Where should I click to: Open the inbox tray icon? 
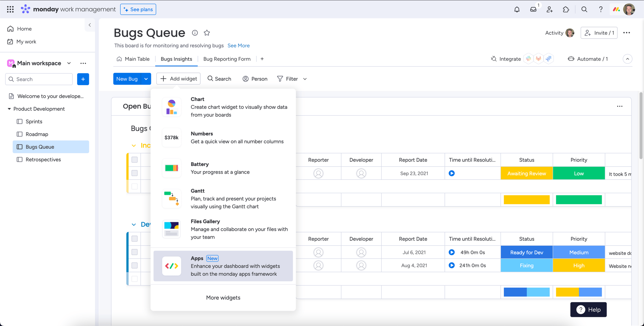click(533, 9)
